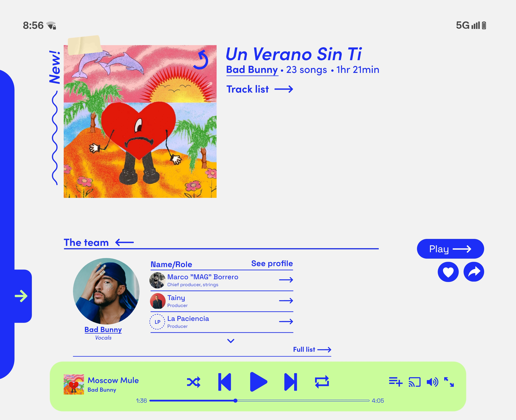Open the Full list of team members

(x=312, y=350)
